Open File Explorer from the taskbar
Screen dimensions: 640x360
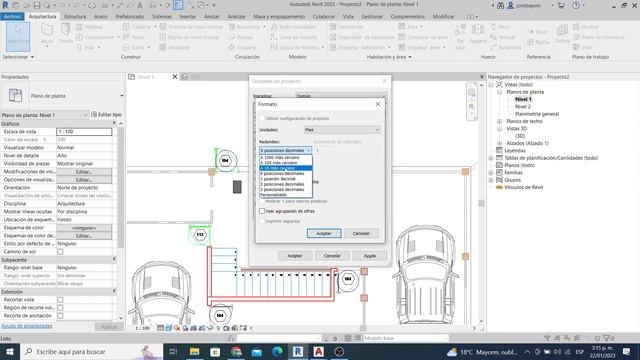[x=195, y=351]
